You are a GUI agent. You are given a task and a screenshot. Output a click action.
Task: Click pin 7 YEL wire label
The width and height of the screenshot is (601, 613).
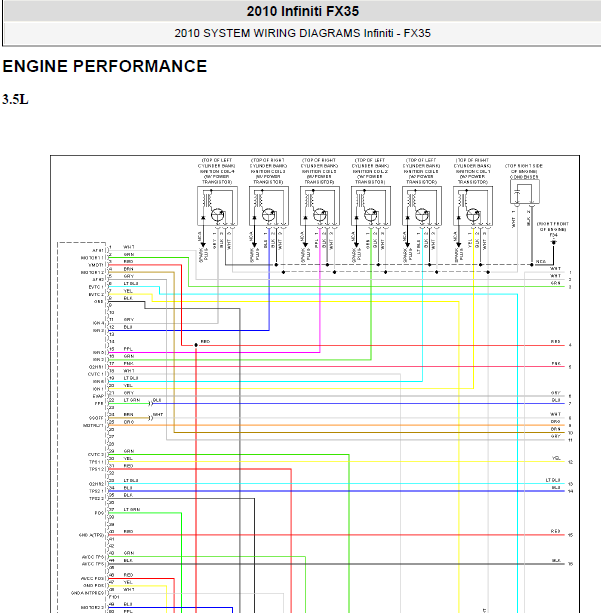(128, 291)
